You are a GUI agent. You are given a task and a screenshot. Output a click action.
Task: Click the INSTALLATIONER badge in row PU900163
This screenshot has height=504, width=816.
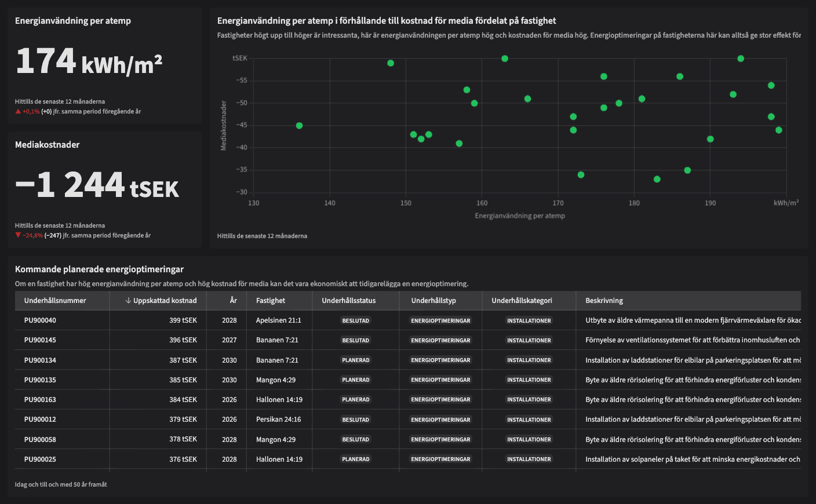(x=529, y=400)
